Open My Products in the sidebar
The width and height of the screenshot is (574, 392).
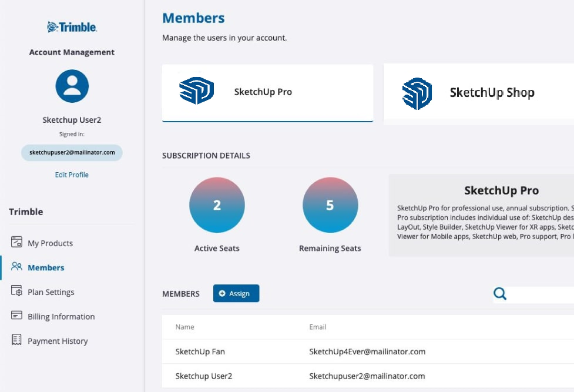click(x=50, y=243)
